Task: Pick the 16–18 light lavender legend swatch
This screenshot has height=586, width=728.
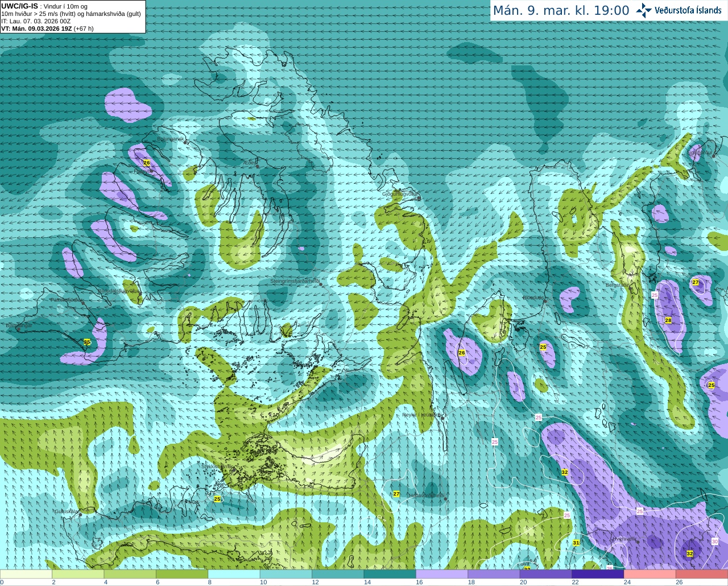Action: pyautogui.click(x=442, y=574)
